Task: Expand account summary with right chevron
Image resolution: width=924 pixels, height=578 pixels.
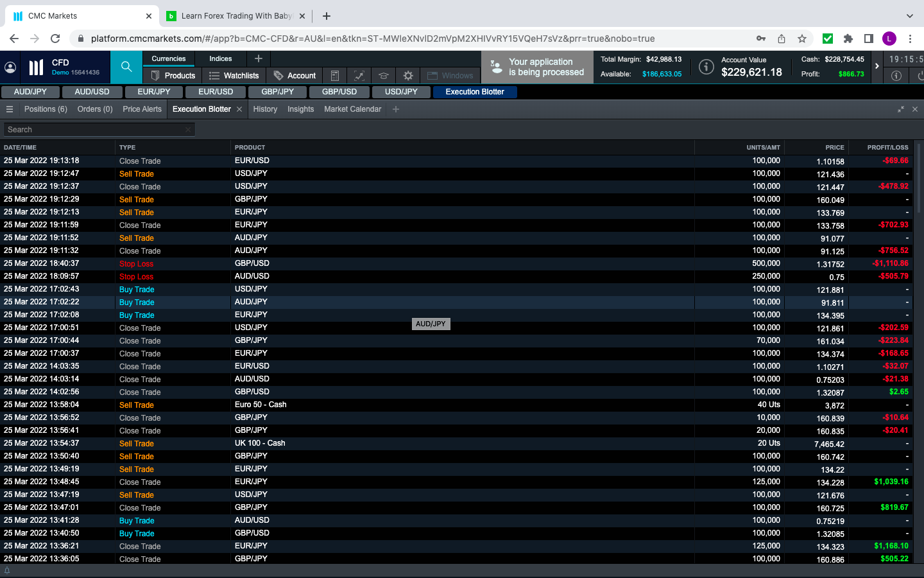Action: click(877, 66)
